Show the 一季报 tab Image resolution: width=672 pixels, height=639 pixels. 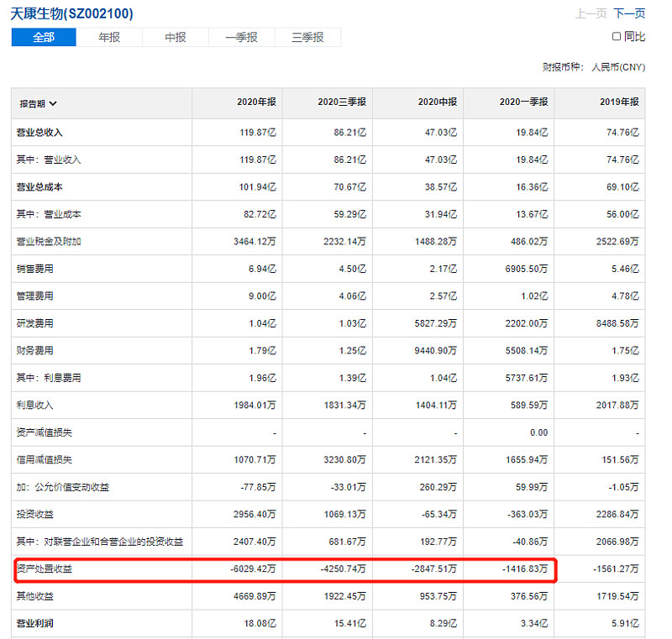241,38
